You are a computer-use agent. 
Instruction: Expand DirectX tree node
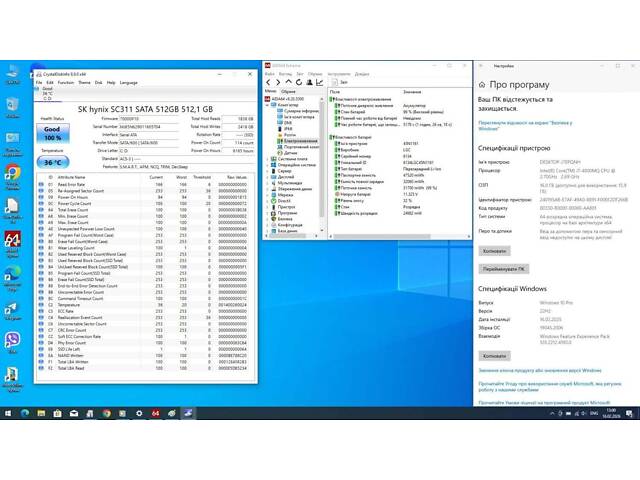point(267,201)
